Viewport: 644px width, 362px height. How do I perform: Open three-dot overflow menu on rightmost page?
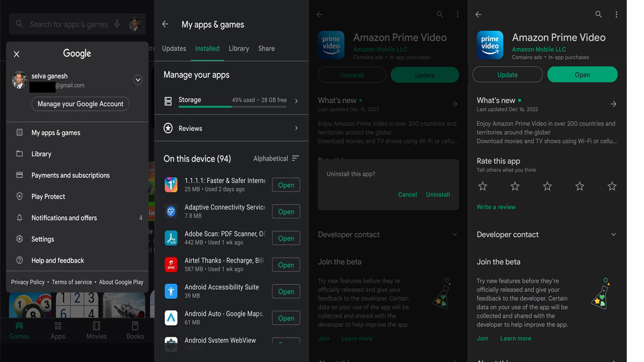[x=616, y=14]
